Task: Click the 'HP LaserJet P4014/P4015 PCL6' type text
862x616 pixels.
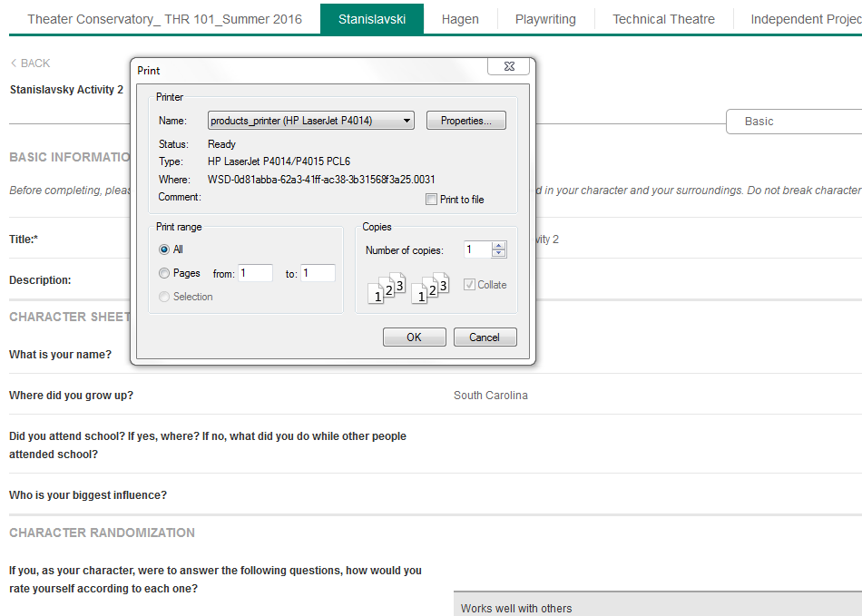Action: click(279, 161)
